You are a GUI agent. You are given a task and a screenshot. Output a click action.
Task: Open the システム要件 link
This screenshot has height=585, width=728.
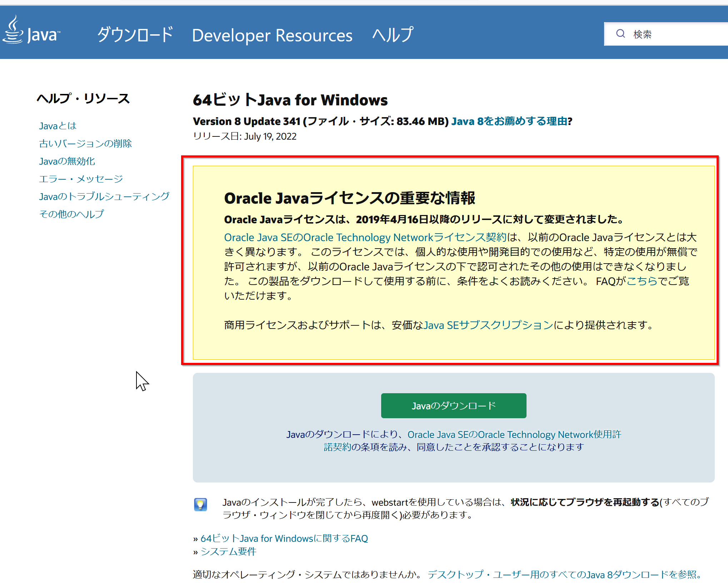click(x=229, y=551)
